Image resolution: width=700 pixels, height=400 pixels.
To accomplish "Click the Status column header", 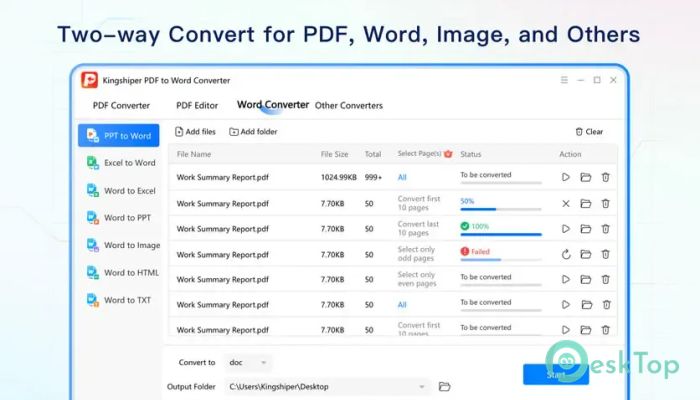I will point(471,154).
